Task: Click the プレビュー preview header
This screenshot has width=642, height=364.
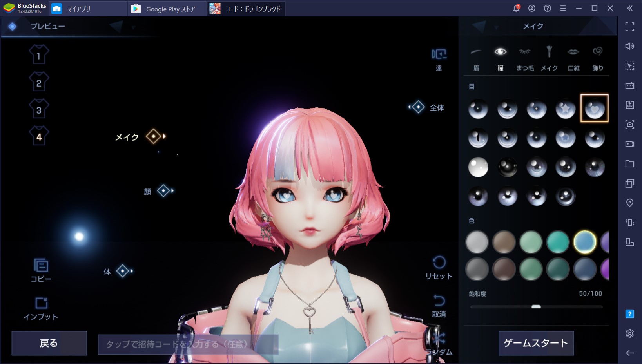Action: pyautogui.click(x=48, y=26)
